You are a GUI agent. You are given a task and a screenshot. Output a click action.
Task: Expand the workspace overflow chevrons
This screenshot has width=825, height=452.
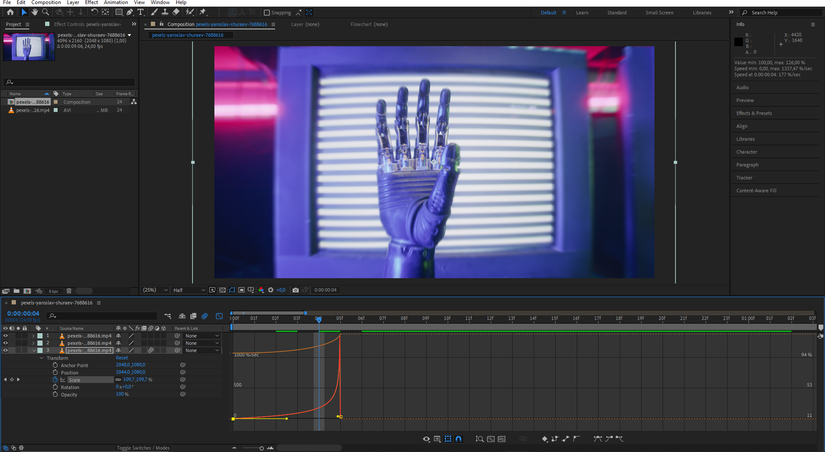click(731, 12)
